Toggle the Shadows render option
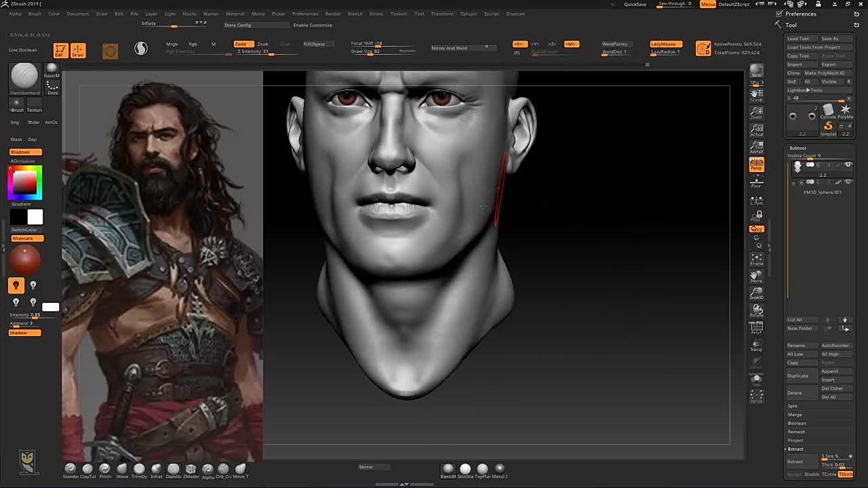 (x=25, y=152)
